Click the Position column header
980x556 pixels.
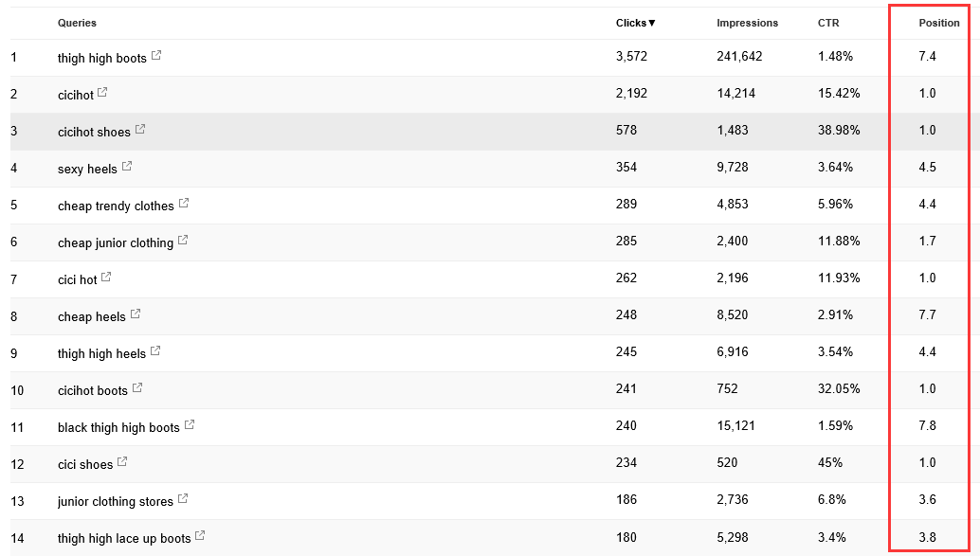pyautogui.click(x=938, y=23)
